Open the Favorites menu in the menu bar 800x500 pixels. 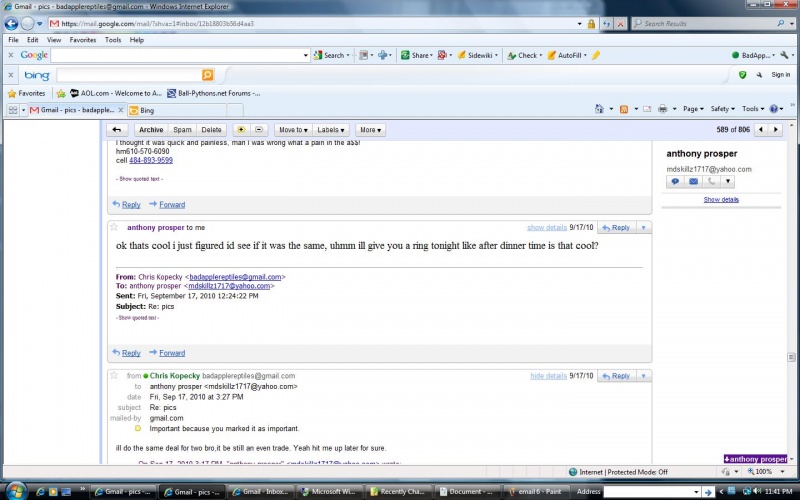pos(83,40)
